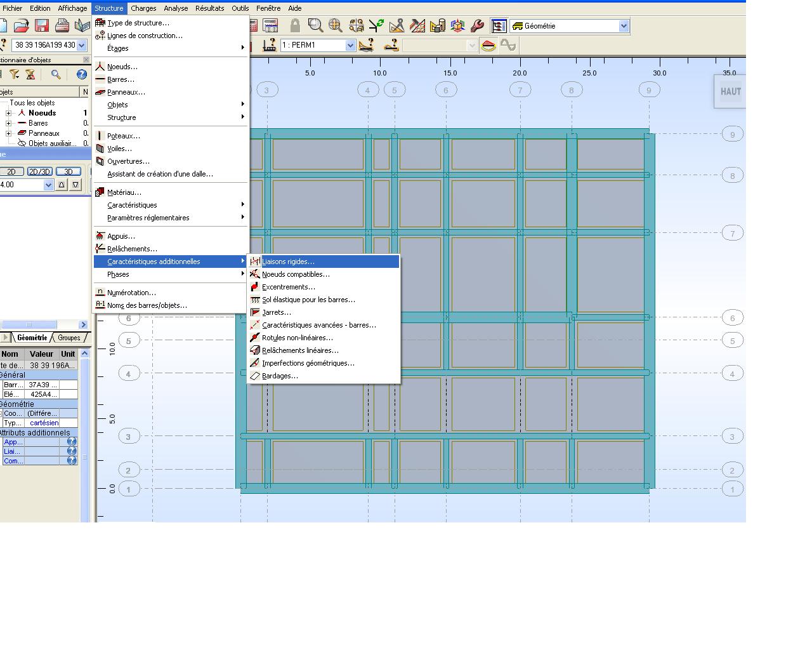Expand the Barres tree node

[9, 123]
